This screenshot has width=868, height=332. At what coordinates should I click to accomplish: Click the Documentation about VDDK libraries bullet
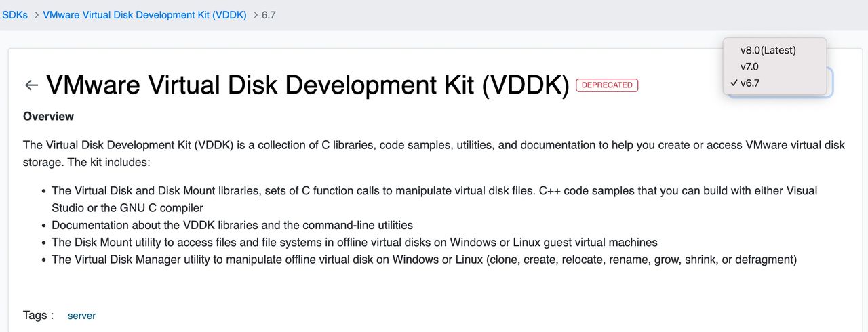[232, 225]
